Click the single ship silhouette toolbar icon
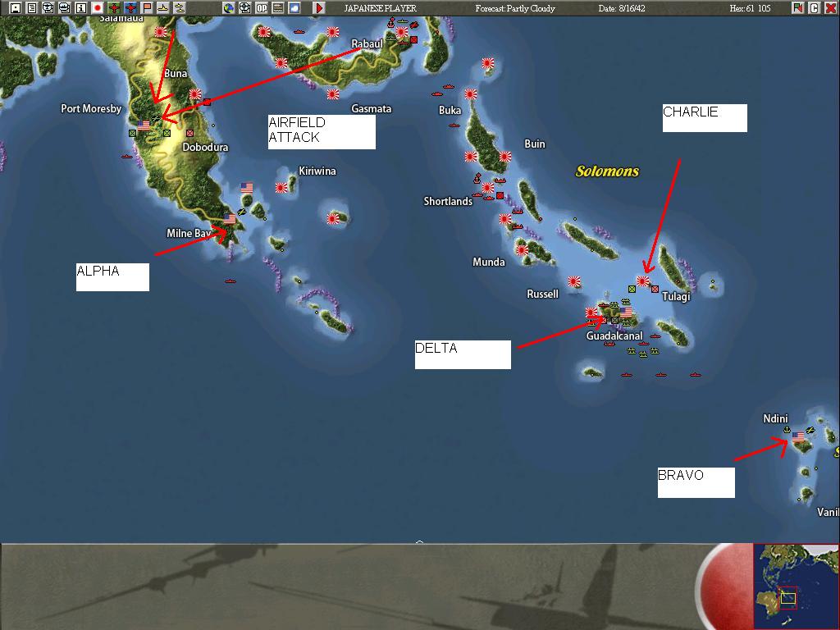 tap(163, 8)
